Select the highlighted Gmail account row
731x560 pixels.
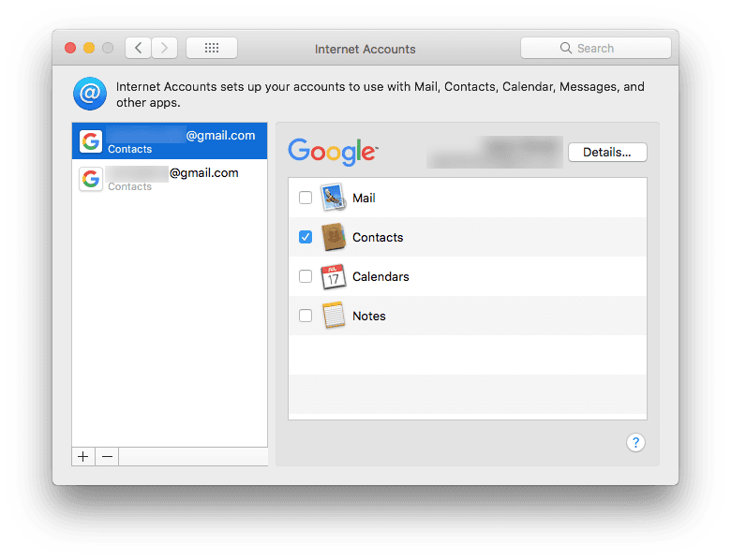pyautogui.click(x=170, y=141)
